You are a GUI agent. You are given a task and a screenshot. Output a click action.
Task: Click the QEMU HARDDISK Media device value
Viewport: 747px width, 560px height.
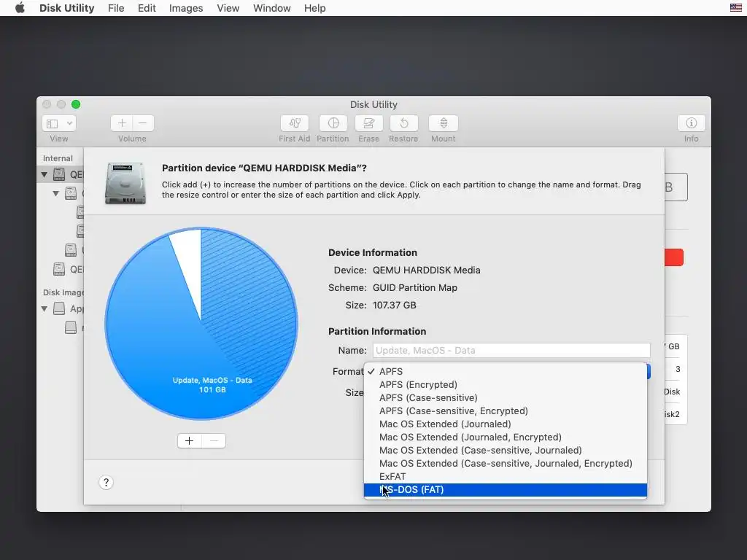coord(426,270)
